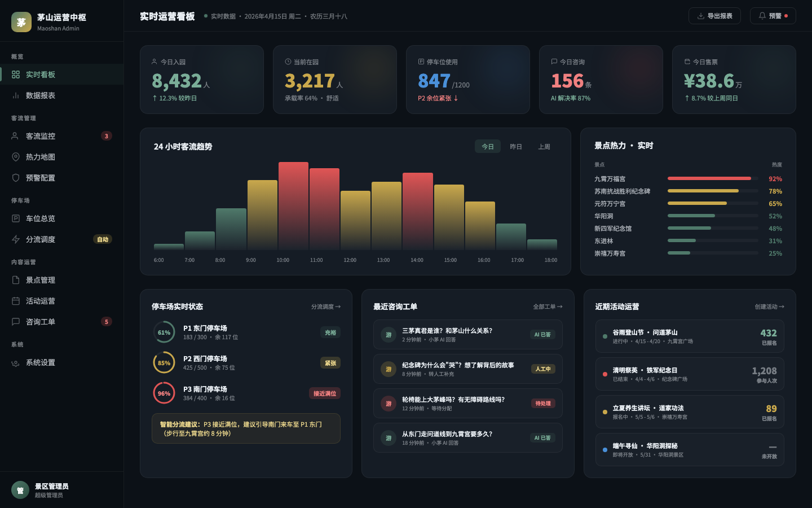Open the 端午寻仙 · 华阳洞探秘 activity card
This screenshot has width=812, height=508.
tap(690, 450)
